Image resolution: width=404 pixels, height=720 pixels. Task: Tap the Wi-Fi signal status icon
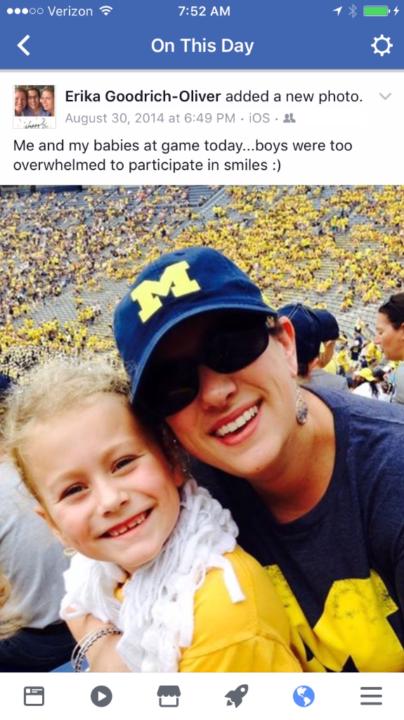pos(106,11)
